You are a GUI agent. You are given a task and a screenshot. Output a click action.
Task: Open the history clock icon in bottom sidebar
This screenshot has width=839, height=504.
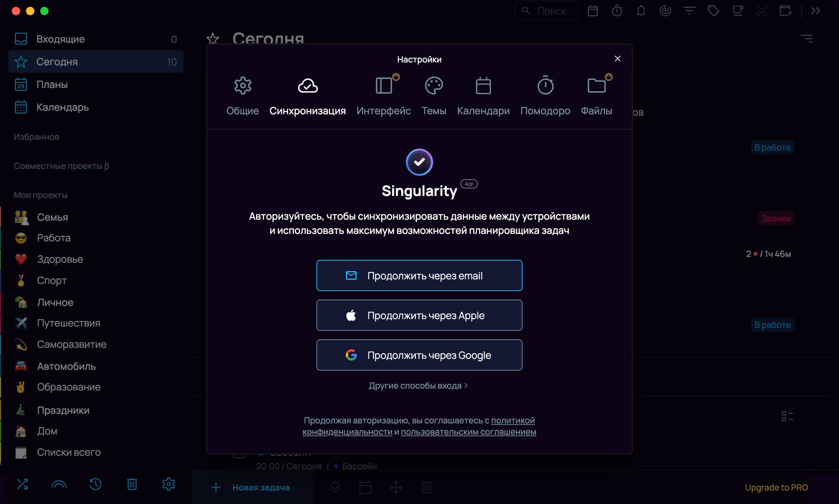(x=95, y=484)
